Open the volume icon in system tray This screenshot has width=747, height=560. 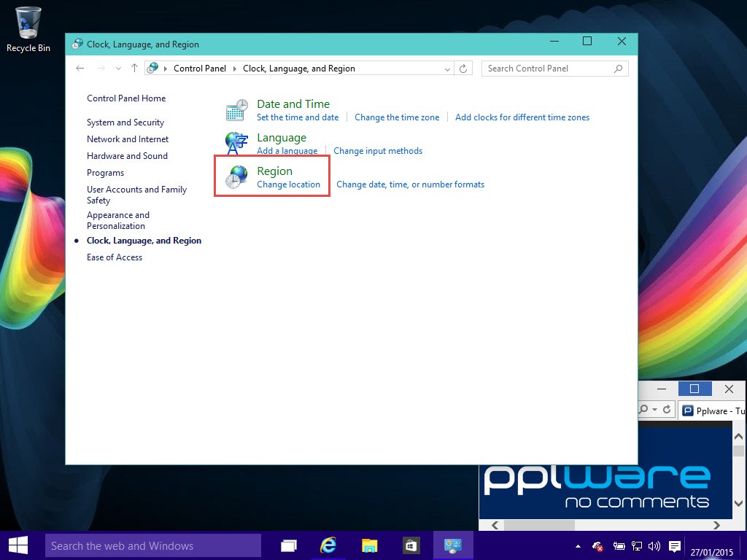click(x=654, y=546)
